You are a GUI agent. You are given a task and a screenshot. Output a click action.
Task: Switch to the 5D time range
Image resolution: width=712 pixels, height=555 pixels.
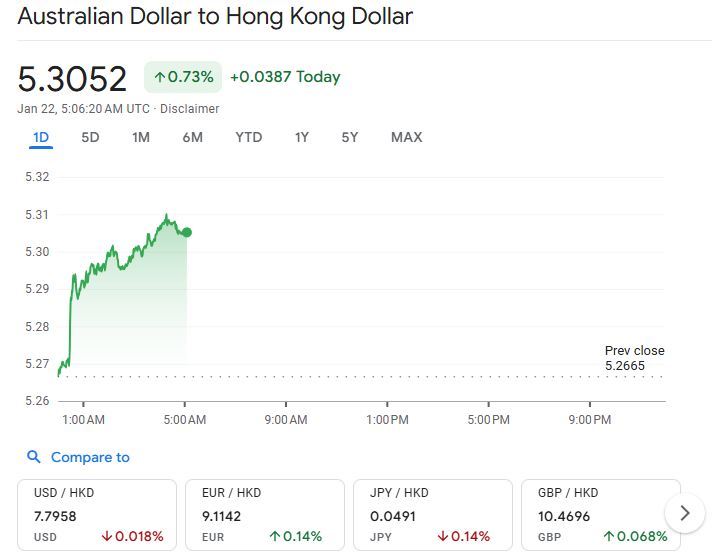(x=90, y=137)
